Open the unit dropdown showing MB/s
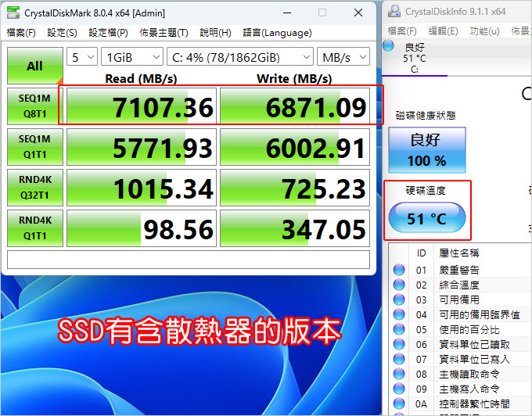 click(x=343, y=57)
